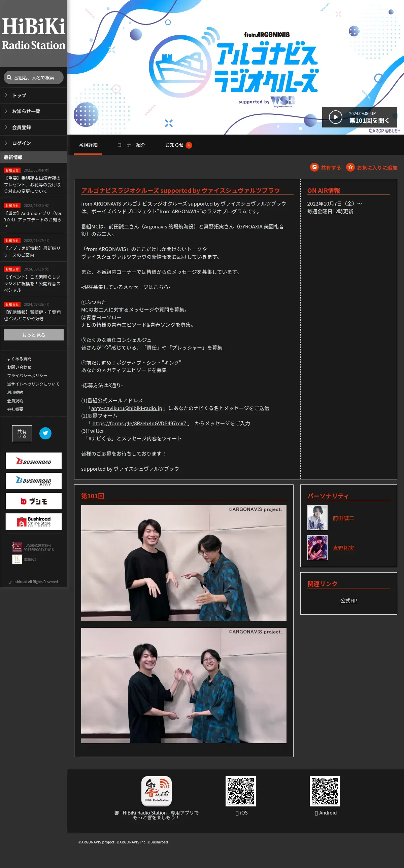Click the もっと見る button
The height and width of the screenshot is (868, 404).
click(33, 335)
